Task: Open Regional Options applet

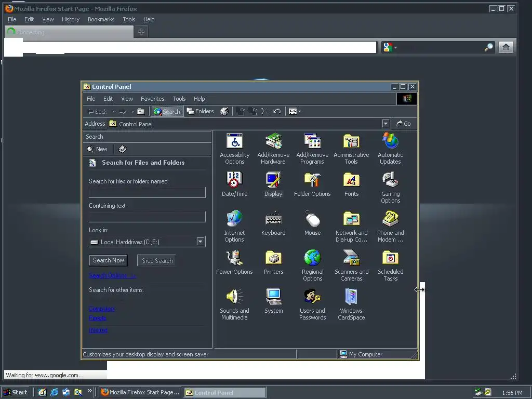Action: click(312, 265)
